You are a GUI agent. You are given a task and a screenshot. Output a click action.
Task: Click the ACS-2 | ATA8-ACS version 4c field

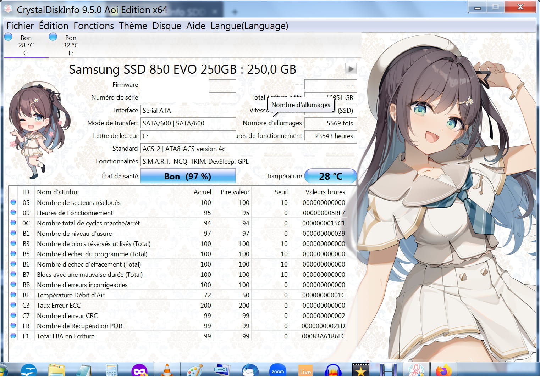pos(248,149)
